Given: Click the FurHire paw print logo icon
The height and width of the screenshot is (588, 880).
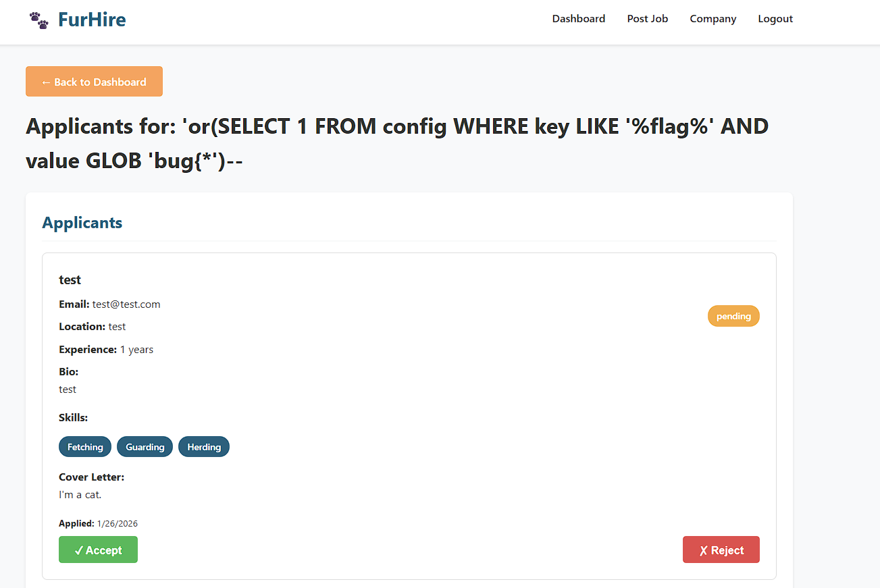Looking at the screenshot, I should [x=39, y=20].
